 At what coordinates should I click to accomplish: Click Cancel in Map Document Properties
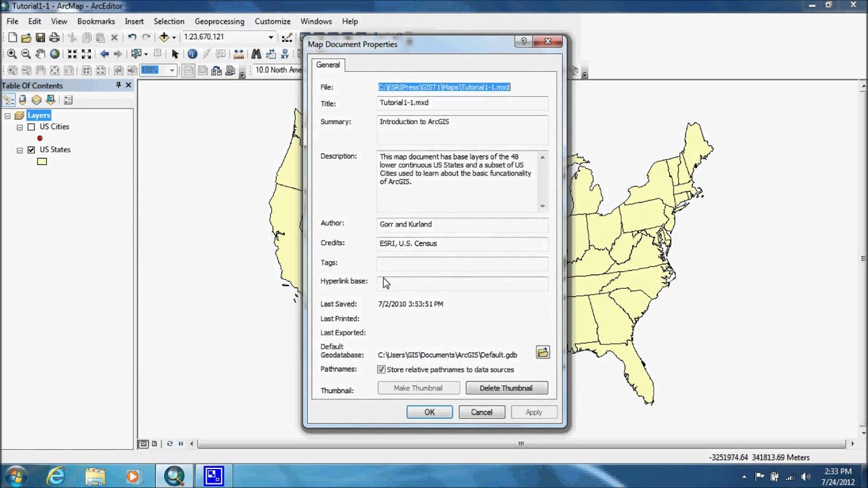click(481, 412)
